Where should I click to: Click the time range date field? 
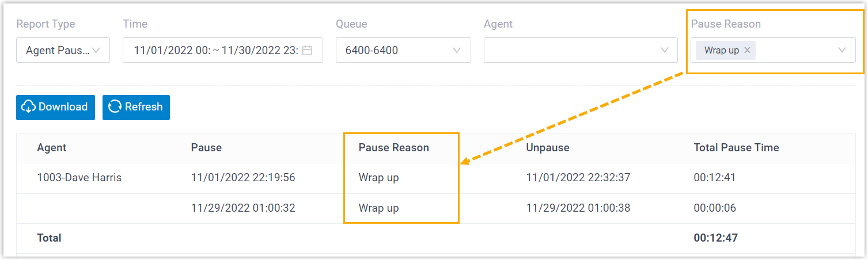pyautogui.click(x=215, y=50)
